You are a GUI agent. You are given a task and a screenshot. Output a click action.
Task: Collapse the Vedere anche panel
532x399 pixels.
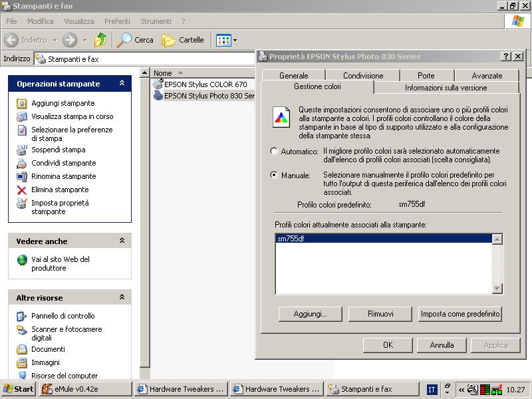pos(122,241)
